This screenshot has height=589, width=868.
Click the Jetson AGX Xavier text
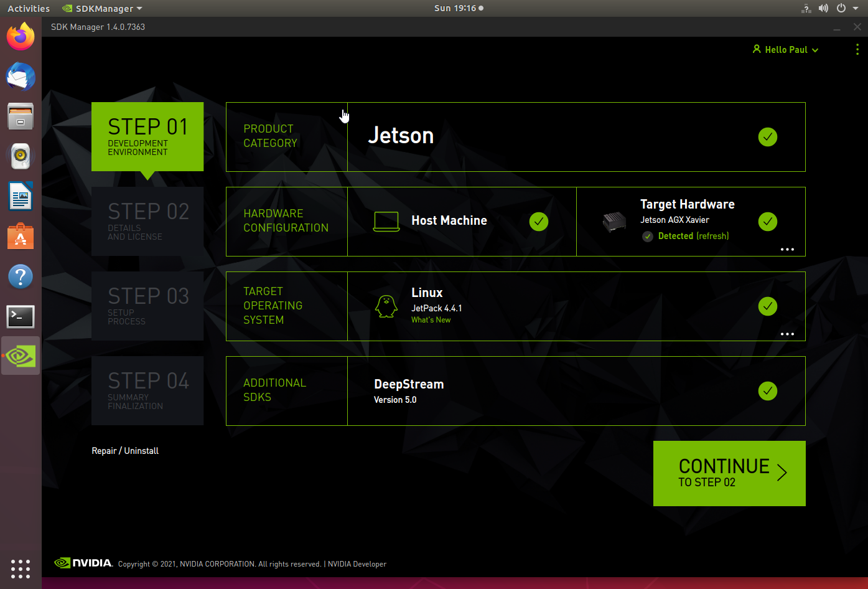674,220
